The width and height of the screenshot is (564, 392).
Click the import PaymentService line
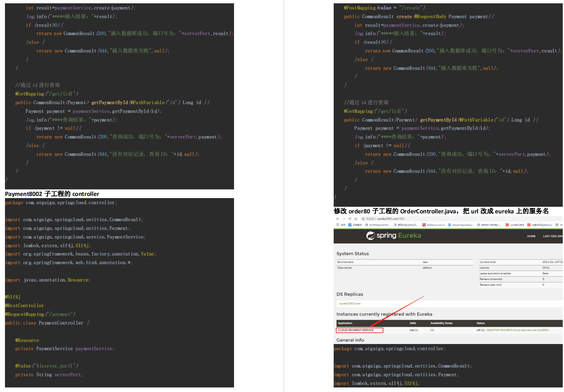(75, 237)
